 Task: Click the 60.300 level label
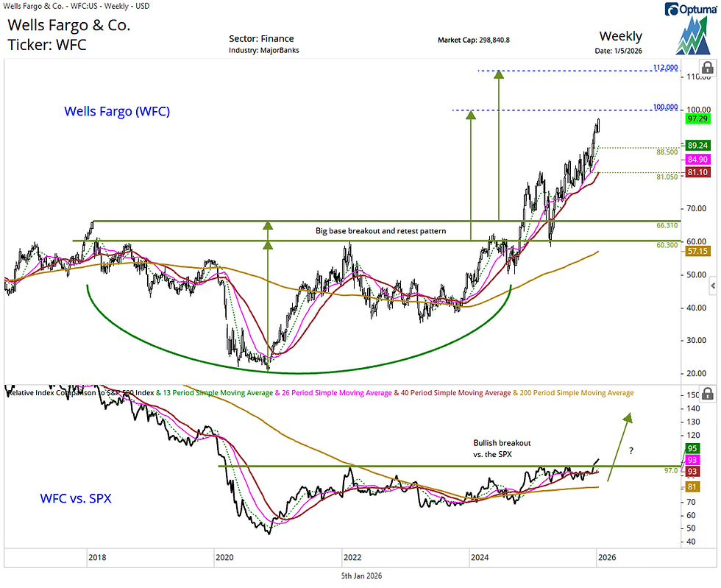[x=667, y=245]
